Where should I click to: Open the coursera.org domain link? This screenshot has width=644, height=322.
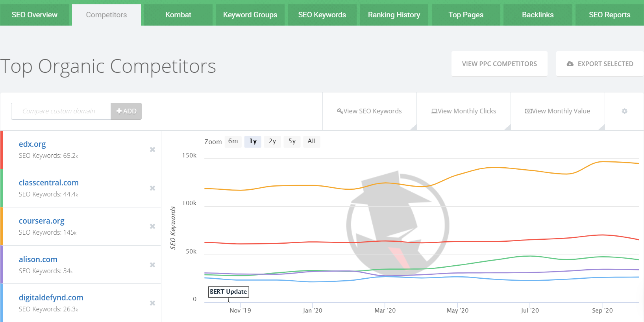click(x=41, y=221)
